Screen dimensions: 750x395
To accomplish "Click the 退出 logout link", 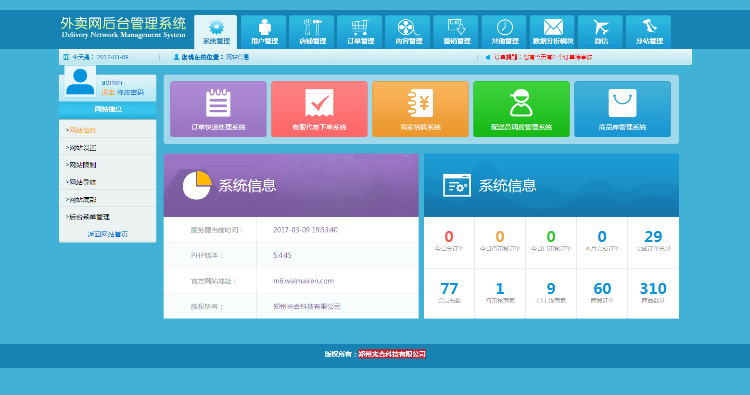I will tap(108, 92).
